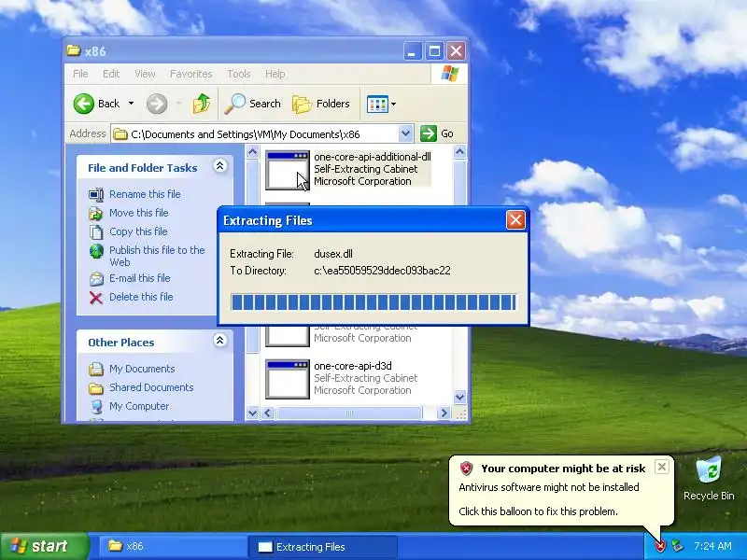Click the red X Delete this file icon

coord(96,298)
